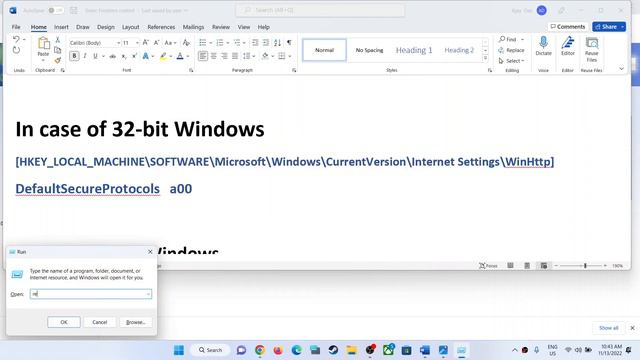This screenshot has width=640, height=360.
Task: Click Word search box in title bar
Action: click(320, 10)
